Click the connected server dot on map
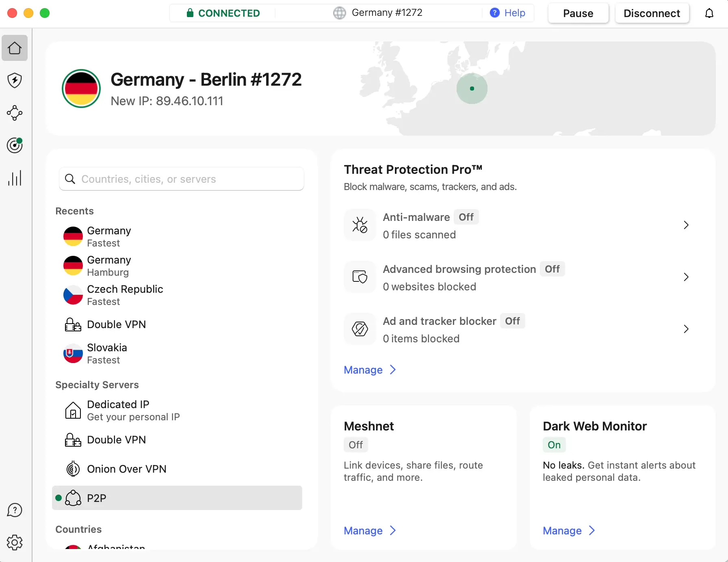The width and height of the screenshot is (728, 562). click(x=472, y=89)
